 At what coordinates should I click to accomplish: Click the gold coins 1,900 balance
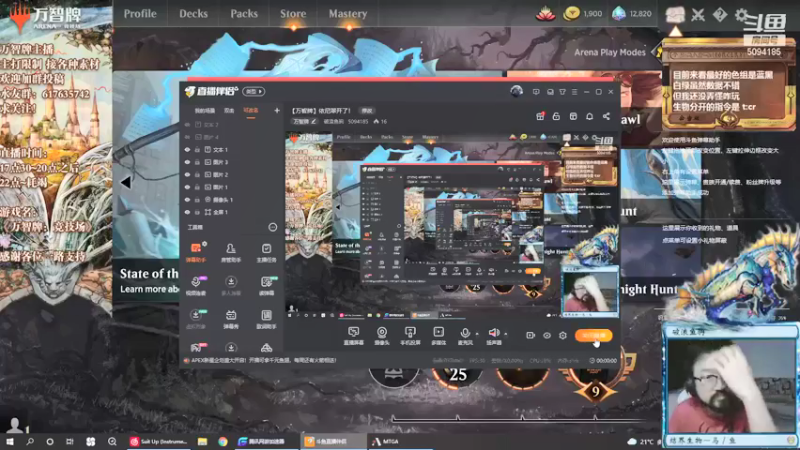coord(583,14)
